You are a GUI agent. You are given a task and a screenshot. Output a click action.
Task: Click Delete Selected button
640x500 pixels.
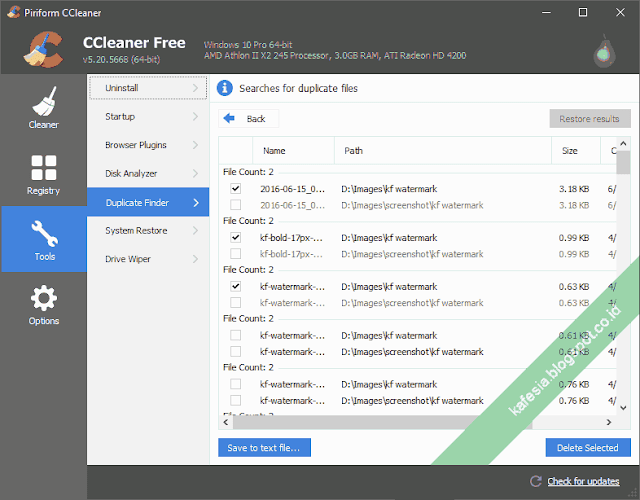(588, 448)
